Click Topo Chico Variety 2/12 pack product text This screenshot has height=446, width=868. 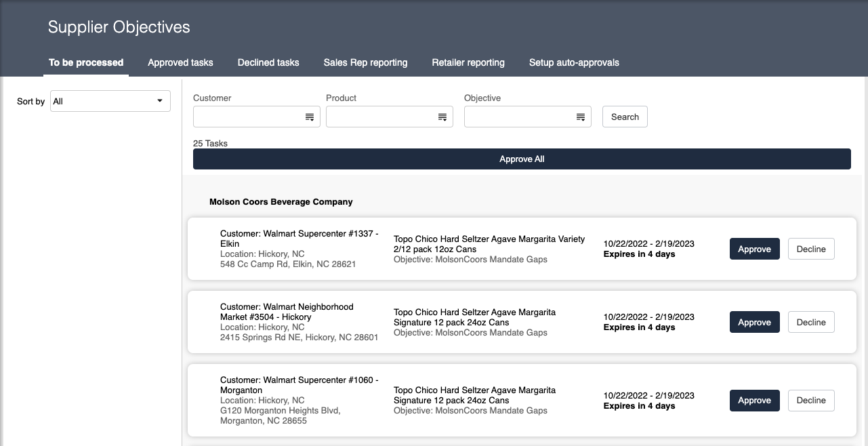tap(489, 244)
